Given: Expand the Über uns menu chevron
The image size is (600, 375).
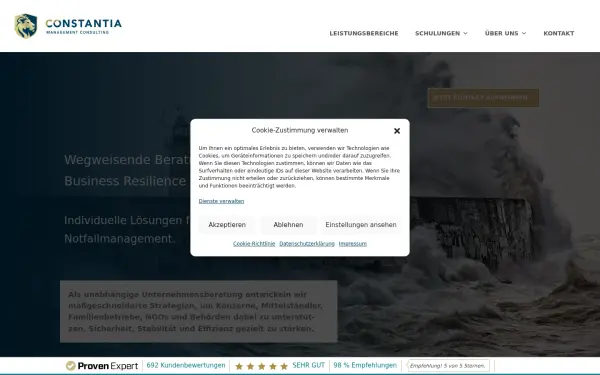Looking at the screenshot, I should pyautogui.click(x=524, y=33).
